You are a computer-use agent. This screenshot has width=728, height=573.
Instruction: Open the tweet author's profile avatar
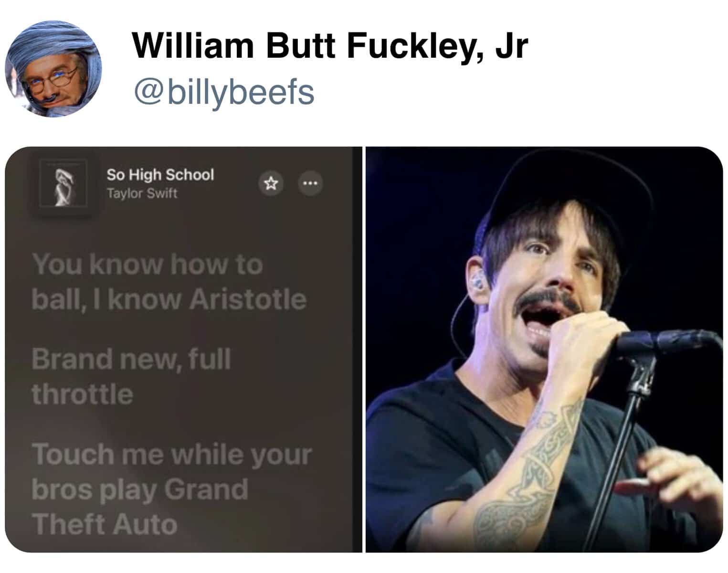click(53, 68)
